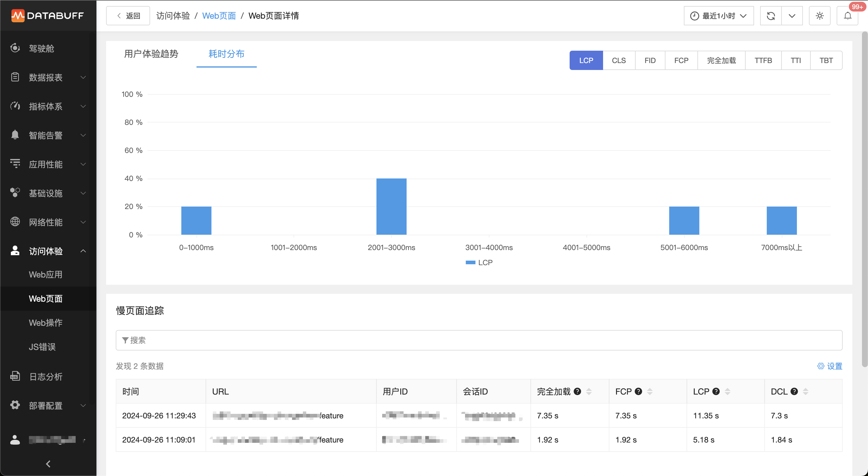The width and height of the screenshot is (868, 476).
Task: Click the 返回 back button
Action: 128,16
